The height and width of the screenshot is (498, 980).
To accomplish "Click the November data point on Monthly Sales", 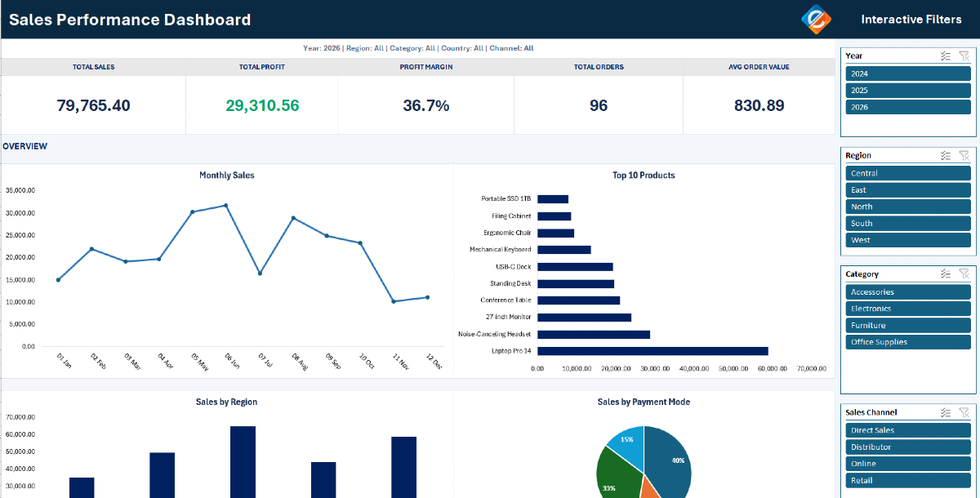I will pos(394,301).
